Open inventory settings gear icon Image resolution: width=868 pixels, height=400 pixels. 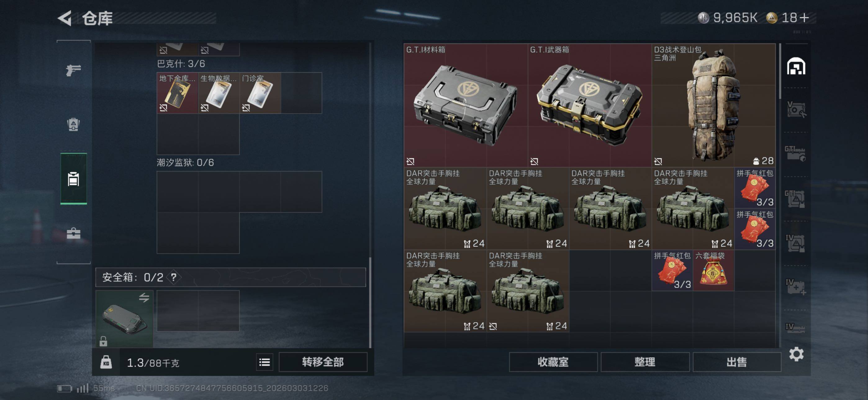click(x=796, y=354)
